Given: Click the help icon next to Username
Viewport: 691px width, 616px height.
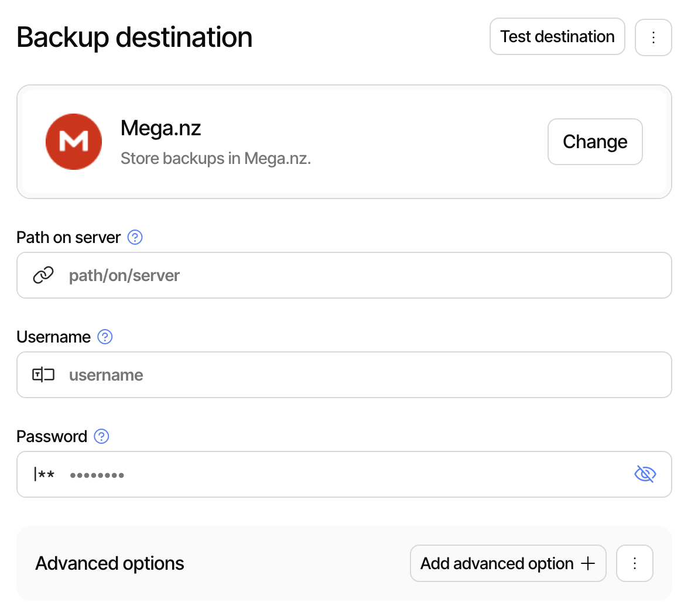Looking at the screenshot, I should [x=105, y=337].
